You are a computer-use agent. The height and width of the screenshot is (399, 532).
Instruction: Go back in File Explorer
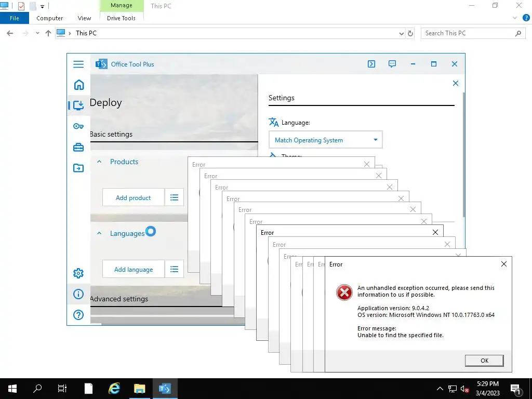coord(10,33)
